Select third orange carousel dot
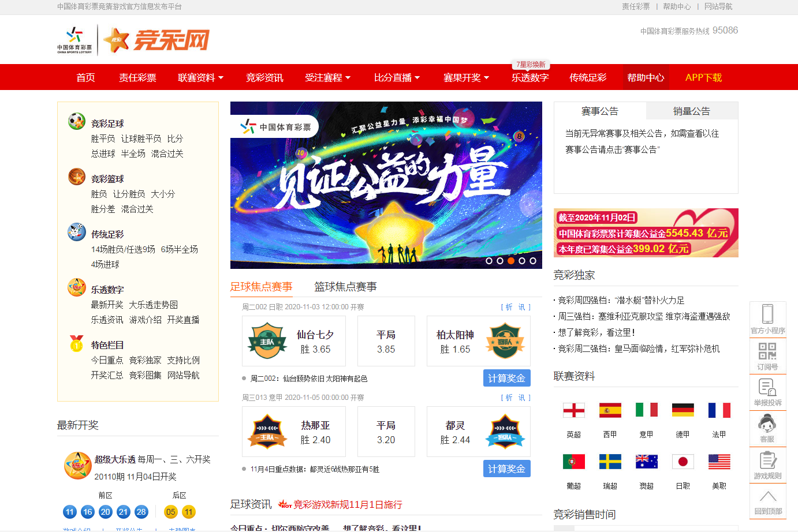798x532 pixels. pos(511,261)
